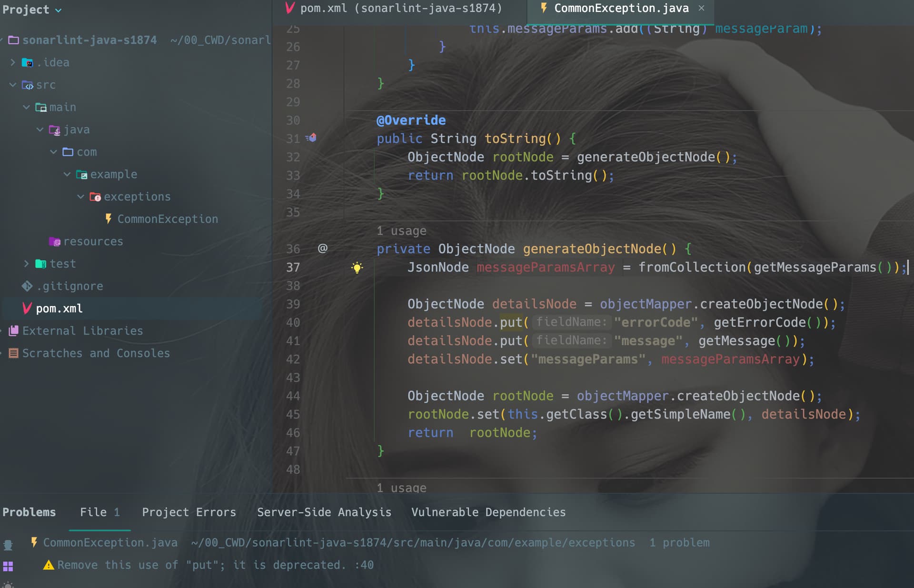This screenshot has height=588, width=914.
Task: Click the Scratches and Consoles icon
Action: (x=14, y=353)
